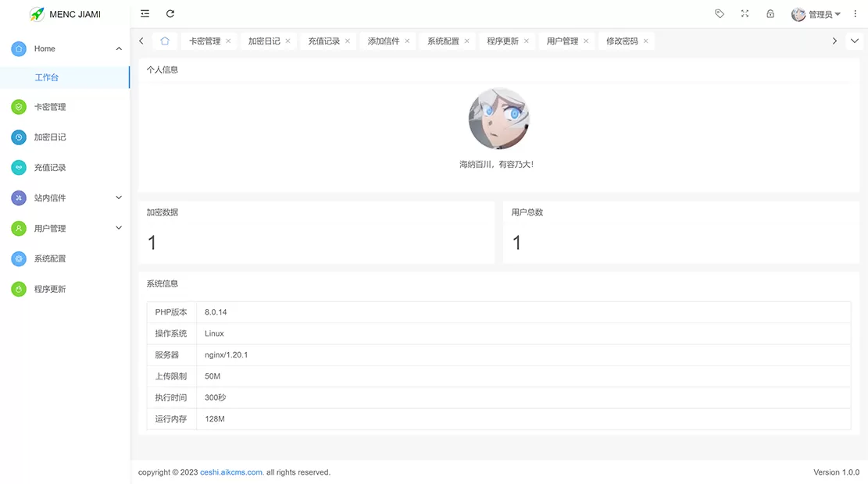Screen dimensions: 868x484
Task: Switch to the 修改密码 tab
Action: 621,40
